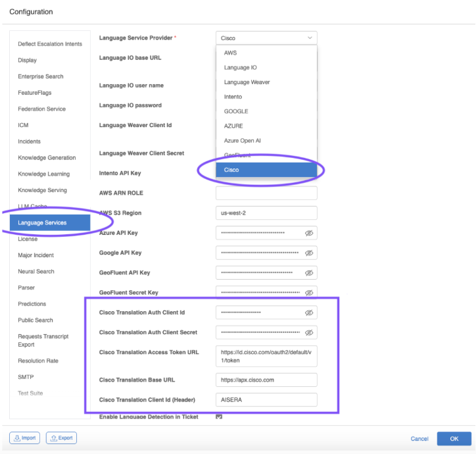
Task: Choose AWS from the provider list
Action: [x=266, y=53]
